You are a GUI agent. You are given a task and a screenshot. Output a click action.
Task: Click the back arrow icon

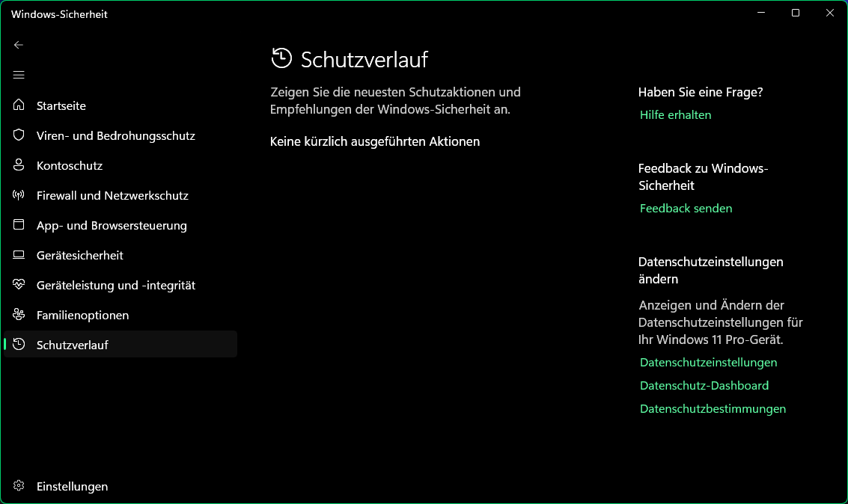coord(19,45)
